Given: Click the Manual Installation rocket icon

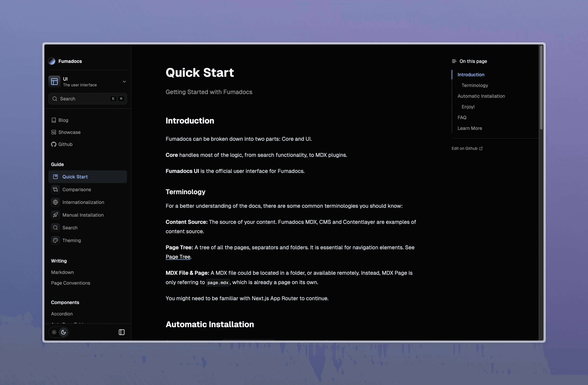Looking at the screenshot, I should click(x=55, y=215).
